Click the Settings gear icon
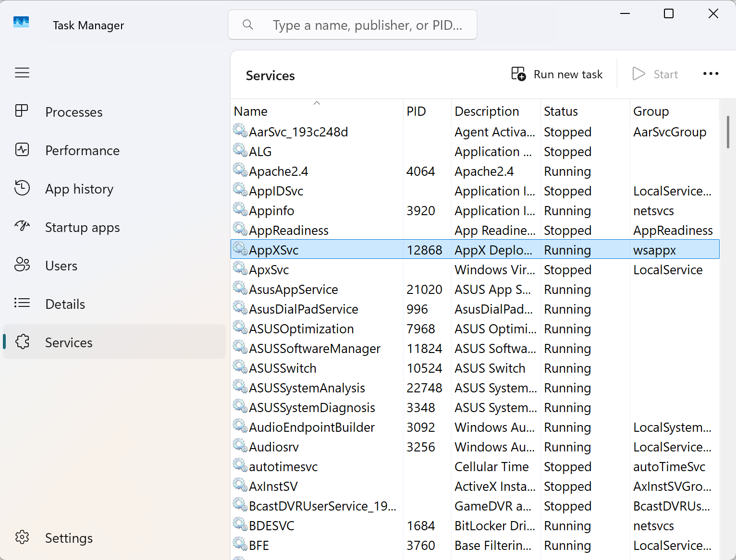The width and height of the screenshot is (736, 560). click(x=22, y=537)
